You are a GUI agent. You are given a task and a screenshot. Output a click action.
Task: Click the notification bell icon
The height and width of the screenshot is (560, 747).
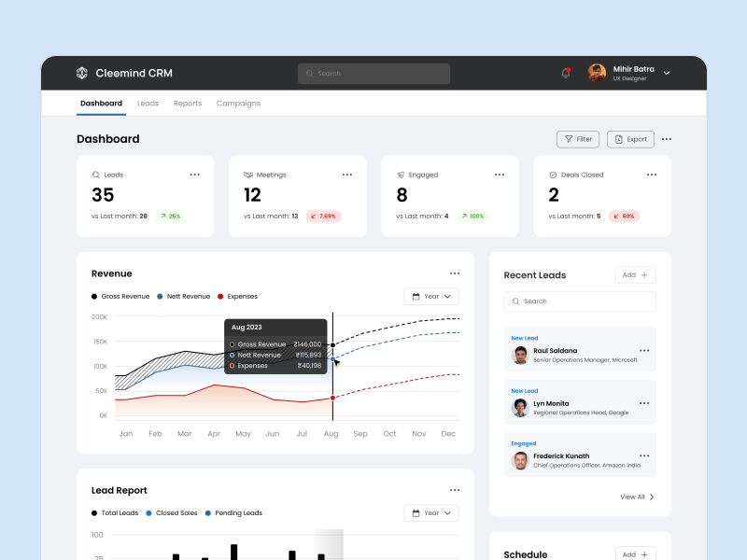point(565,73)
